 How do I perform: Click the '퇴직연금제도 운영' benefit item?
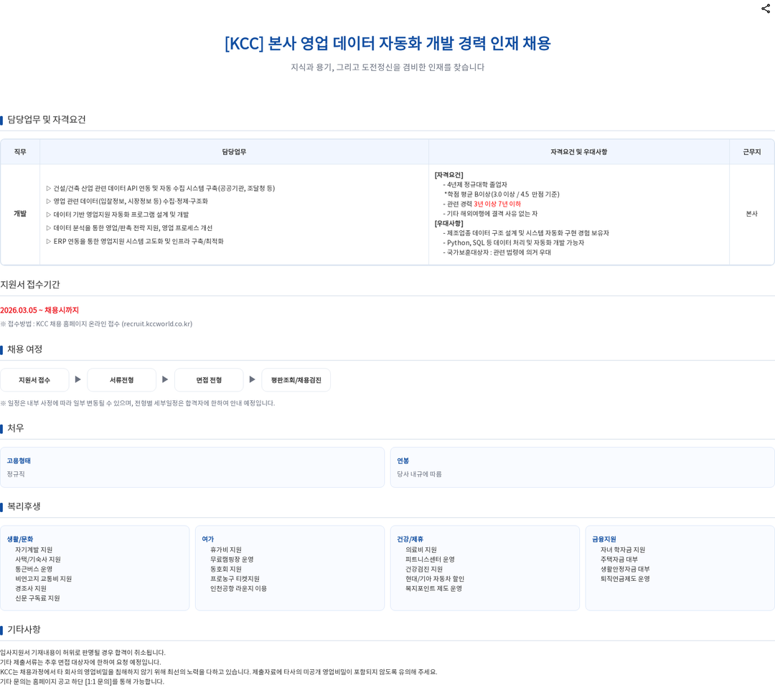coord(625,579)
